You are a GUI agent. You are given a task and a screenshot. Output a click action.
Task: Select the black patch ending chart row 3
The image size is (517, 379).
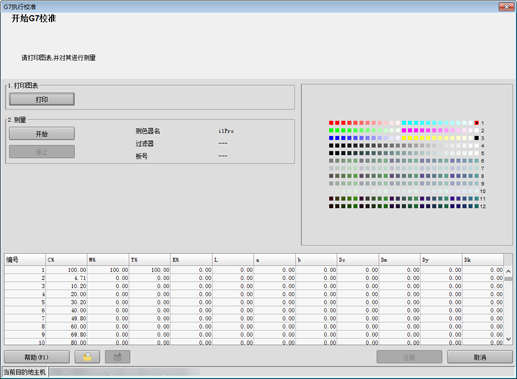(477, 138)
